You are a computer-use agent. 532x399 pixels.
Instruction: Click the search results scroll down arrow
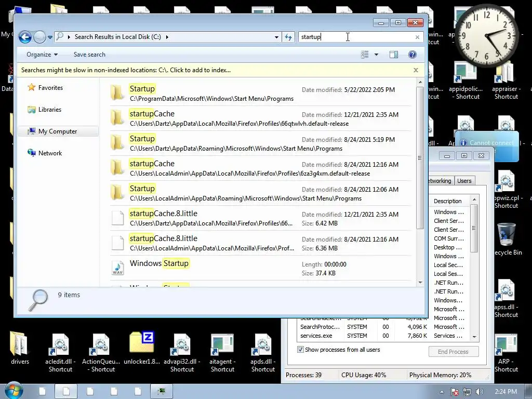pos(420,282)
